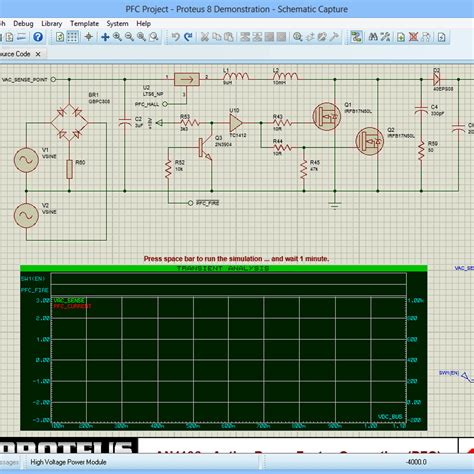Select the Q1 MOSFET
This screenshot has width=474, height=474.
327,117
